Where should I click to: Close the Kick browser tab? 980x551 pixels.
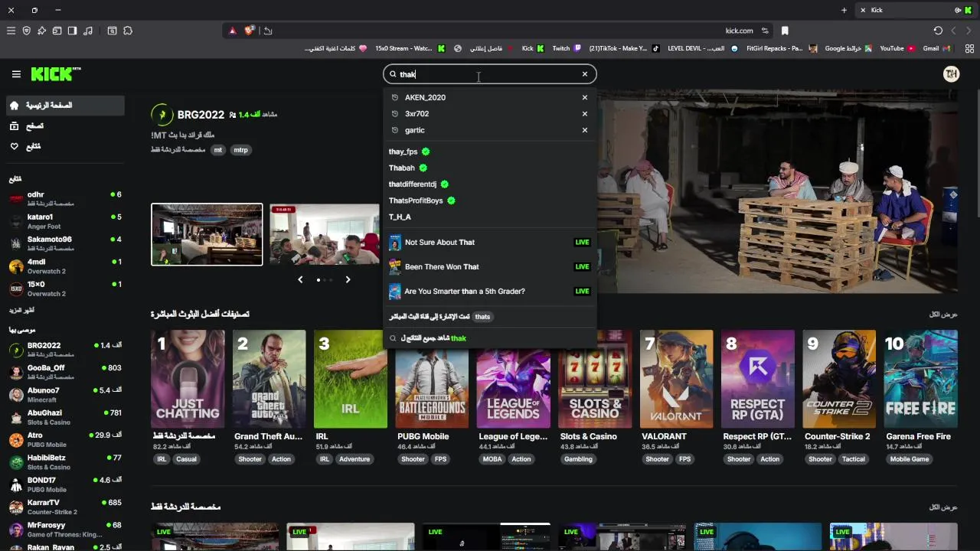[x=863, y=10]
